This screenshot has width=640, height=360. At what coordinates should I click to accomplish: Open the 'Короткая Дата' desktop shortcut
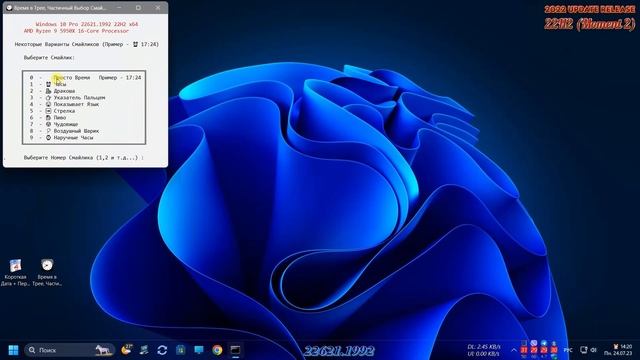(16, 272)
